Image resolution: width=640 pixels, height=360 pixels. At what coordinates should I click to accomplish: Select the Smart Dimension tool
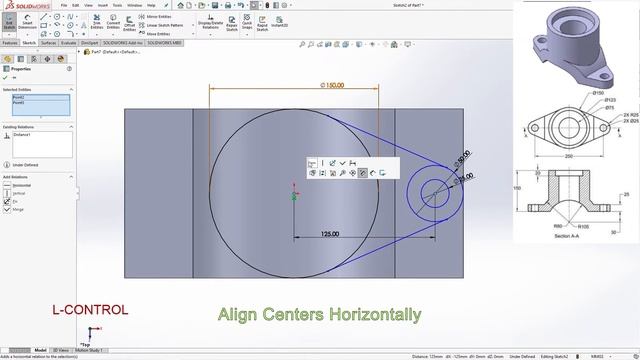(x=27, y=22)
